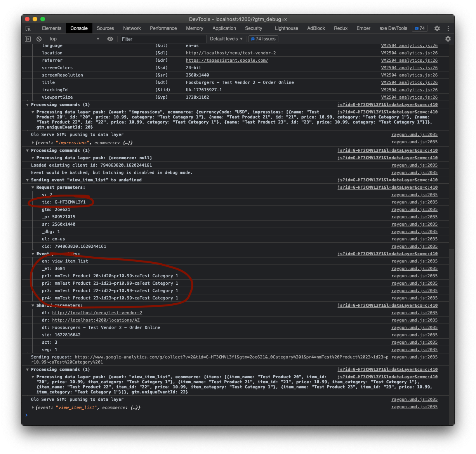Show the console sidebar
This screenshot has width=476, height=454.
(x=28, y=39)
